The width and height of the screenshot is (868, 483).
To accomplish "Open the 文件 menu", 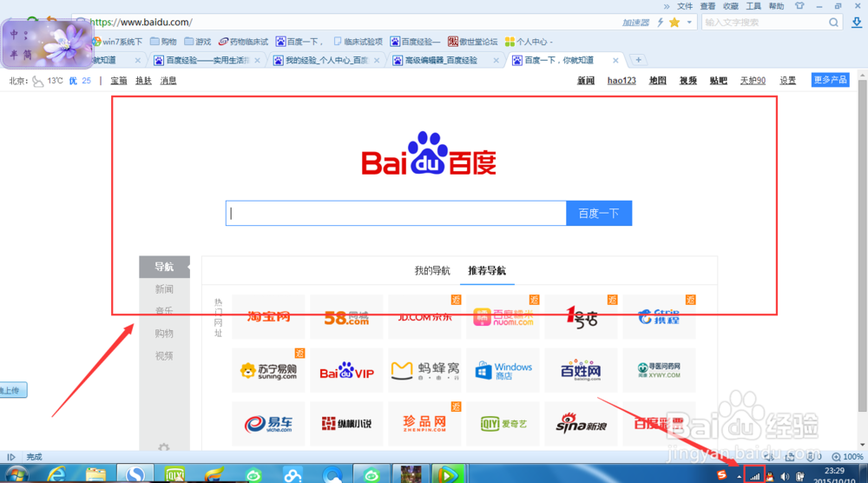I will 685,6.
